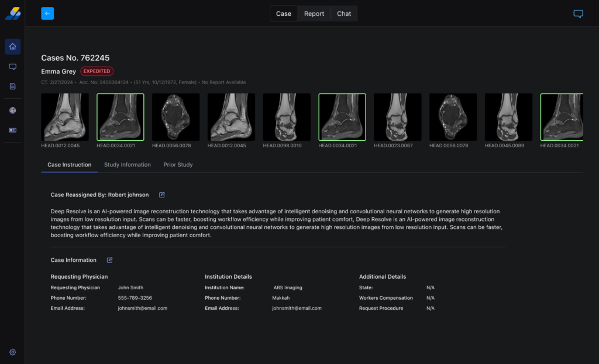
Task: Select the Case Instruction tab
Action: tap(69, 165)
